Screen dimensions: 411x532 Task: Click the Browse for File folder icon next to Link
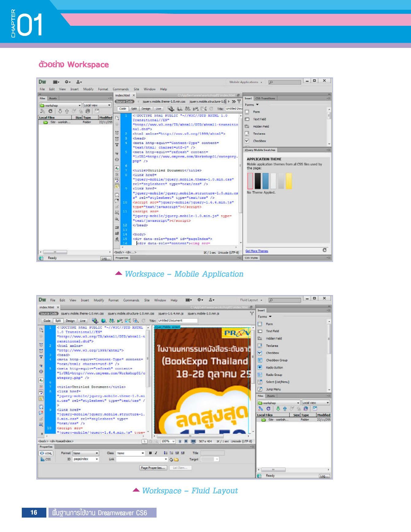coord(176,460)
